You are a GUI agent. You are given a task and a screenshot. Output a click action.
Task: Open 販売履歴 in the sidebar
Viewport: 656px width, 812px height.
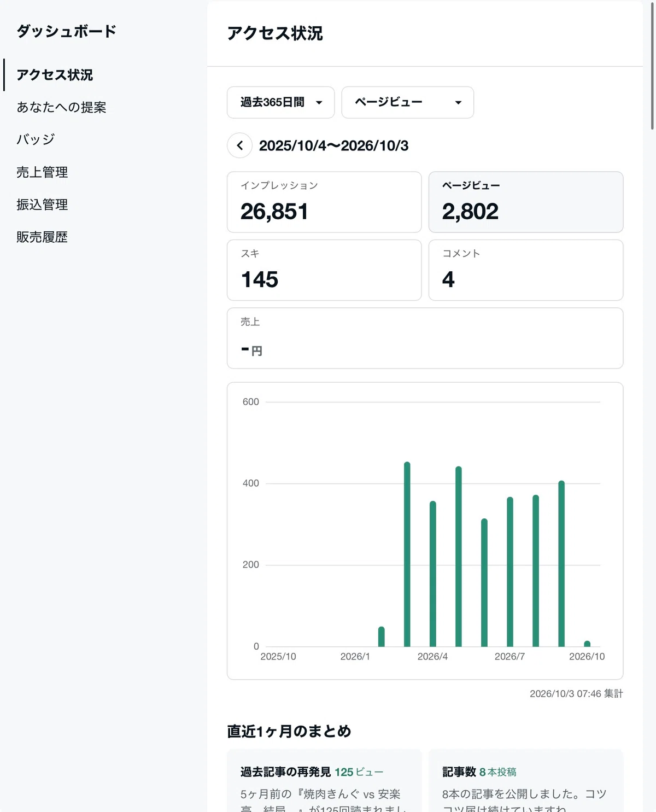click(x=42, y=237)
